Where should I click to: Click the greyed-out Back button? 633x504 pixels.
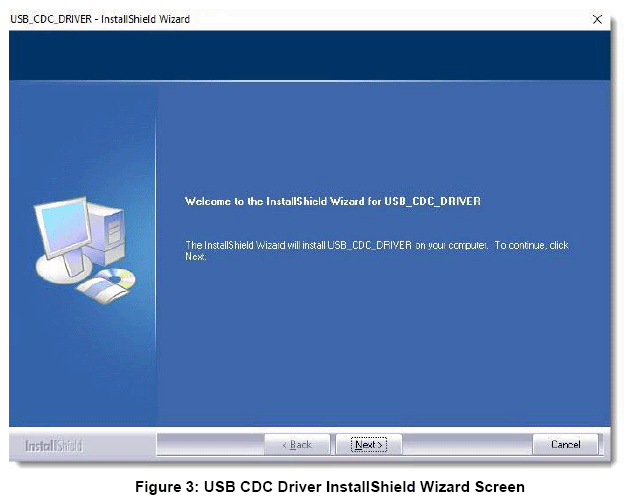[296, 444]
